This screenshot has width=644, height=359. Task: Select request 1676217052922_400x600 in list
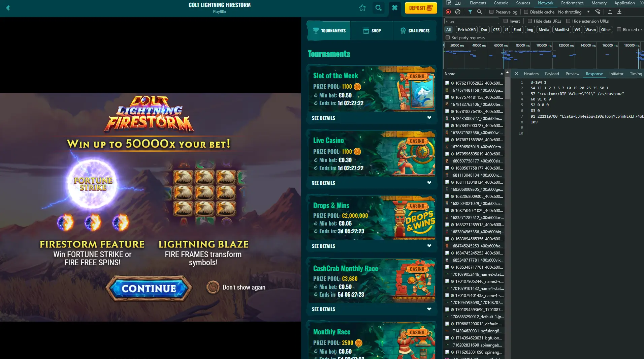click(x=474, y=83)
